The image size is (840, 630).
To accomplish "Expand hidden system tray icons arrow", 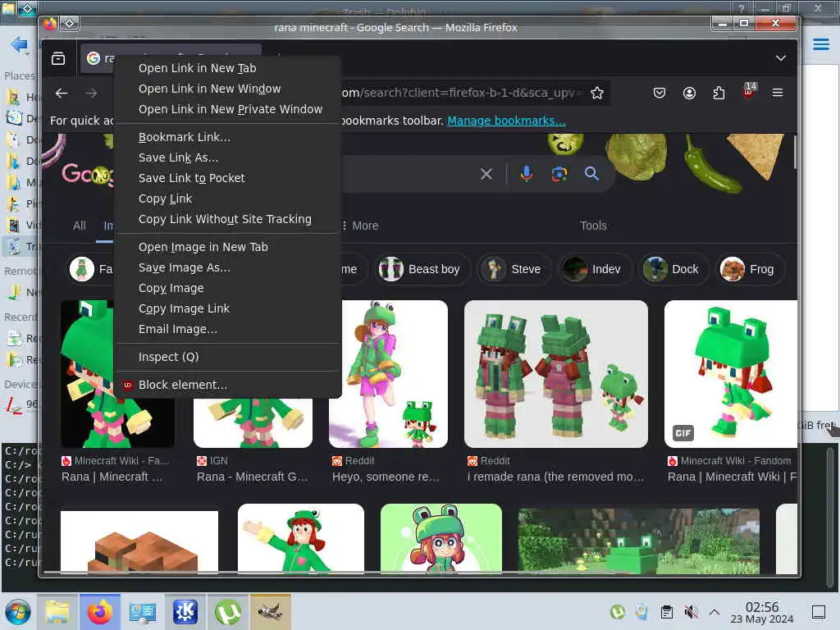I will 714,612.
